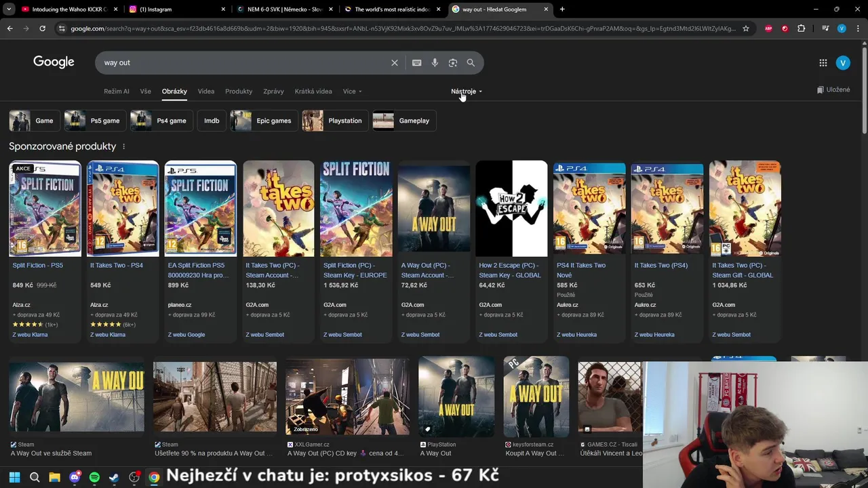The height and width of the screenshot is (488, 868).
Task: Open the Chrome extensions puzzle icon
Action: pyautogui.click(x=802, y=28)
